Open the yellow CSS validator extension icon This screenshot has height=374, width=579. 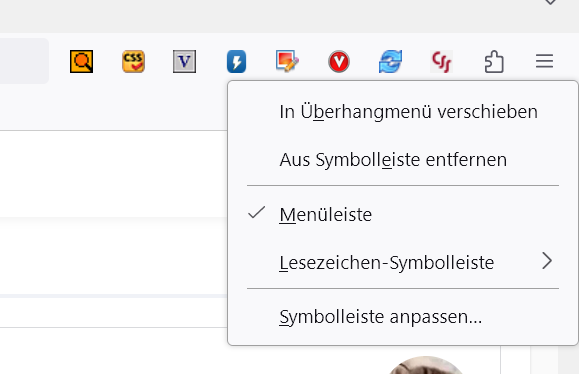coord(133,61)
